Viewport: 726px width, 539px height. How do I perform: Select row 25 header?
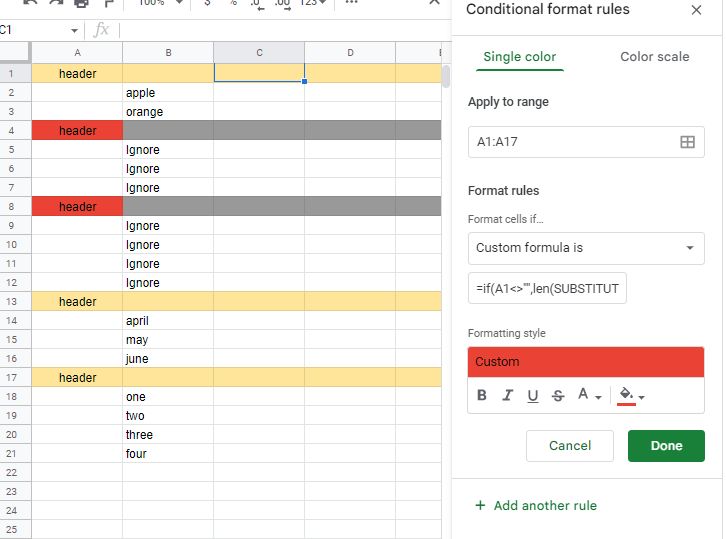[x=15, y=529]
